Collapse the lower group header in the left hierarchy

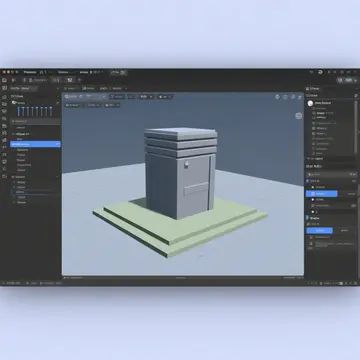pyautogui.click(x=19, y=177)
